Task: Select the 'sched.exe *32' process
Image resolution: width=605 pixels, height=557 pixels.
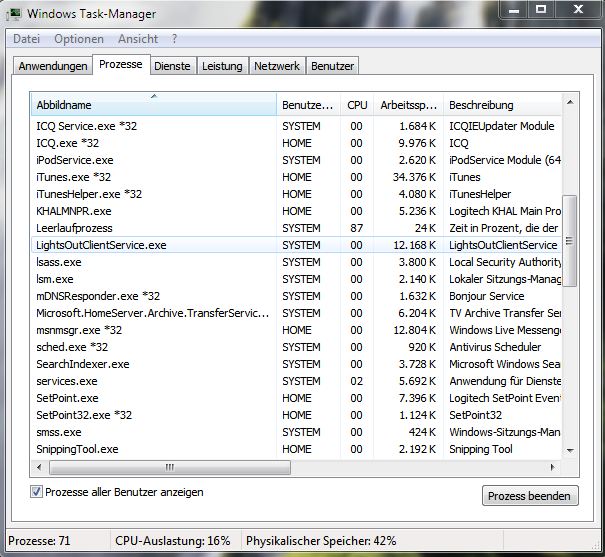Action: pos(296,347)
